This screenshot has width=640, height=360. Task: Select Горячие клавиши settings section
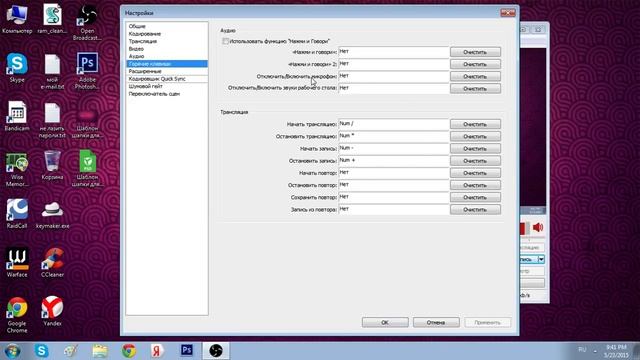(x=167, y=64)
